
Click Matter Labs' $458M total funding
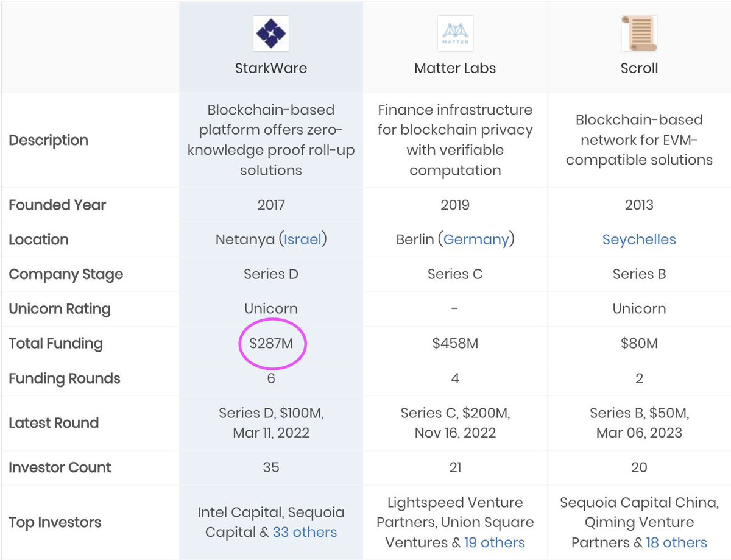click(455, 344)
